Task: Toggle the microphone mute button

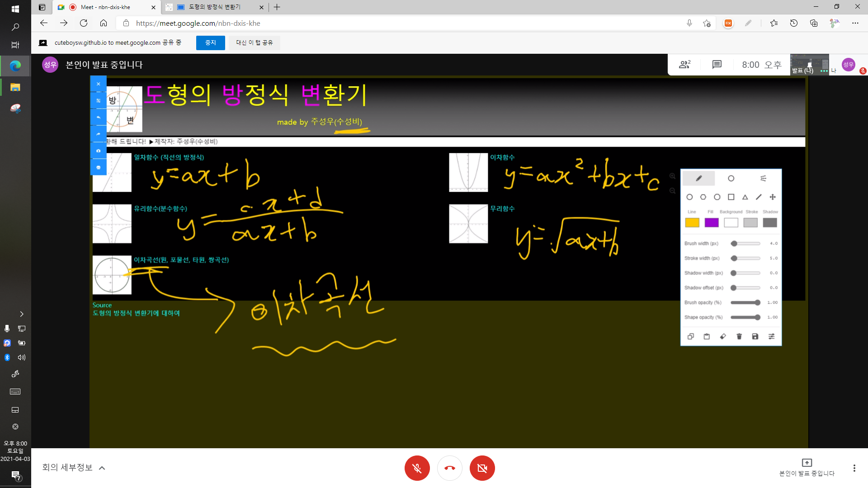Action: click(417, 468)
